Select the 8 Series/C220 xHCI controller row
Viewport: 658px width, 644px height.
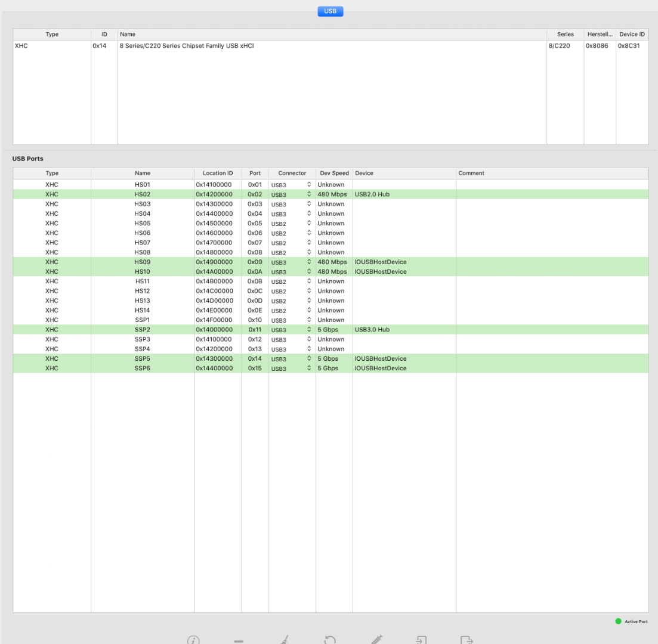330,46
